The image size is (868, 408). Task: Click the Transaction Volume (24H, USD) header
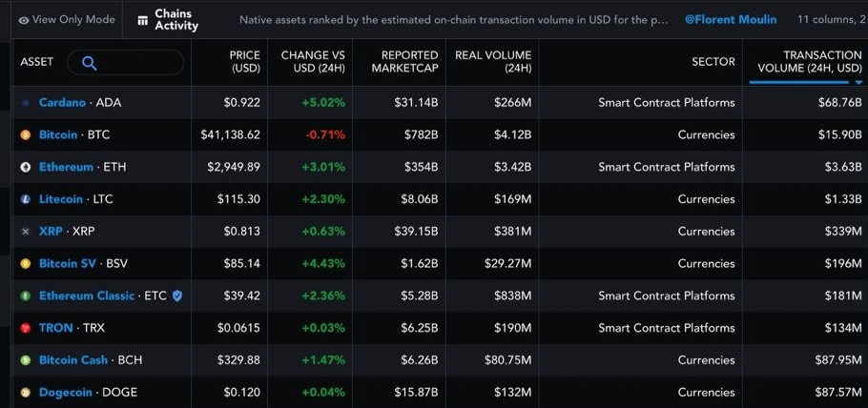(x=809, y=61)
